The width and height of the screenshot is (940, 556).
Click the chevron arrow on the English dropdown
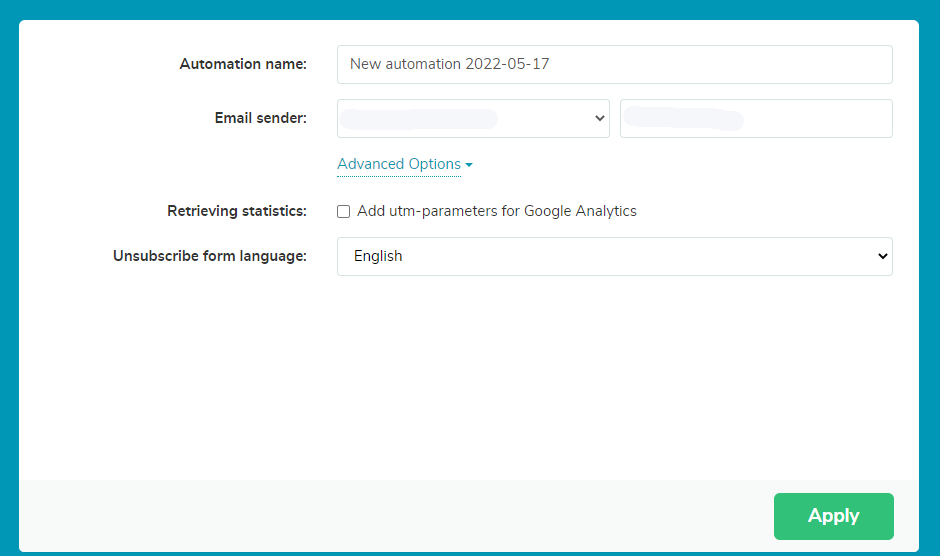pos(882,256)
